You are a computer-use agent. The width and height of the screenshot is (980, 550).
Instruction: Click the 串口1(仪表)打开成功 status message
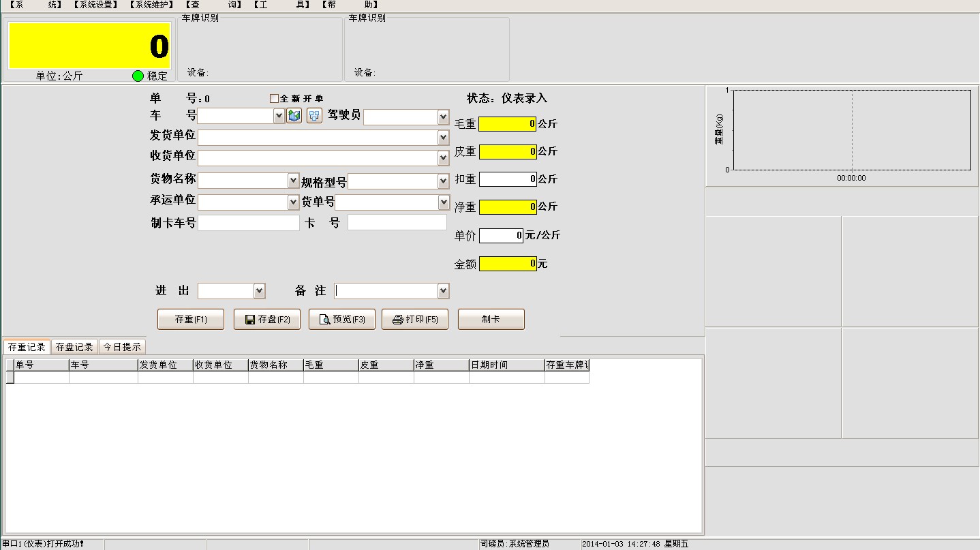tap(43, 544)
